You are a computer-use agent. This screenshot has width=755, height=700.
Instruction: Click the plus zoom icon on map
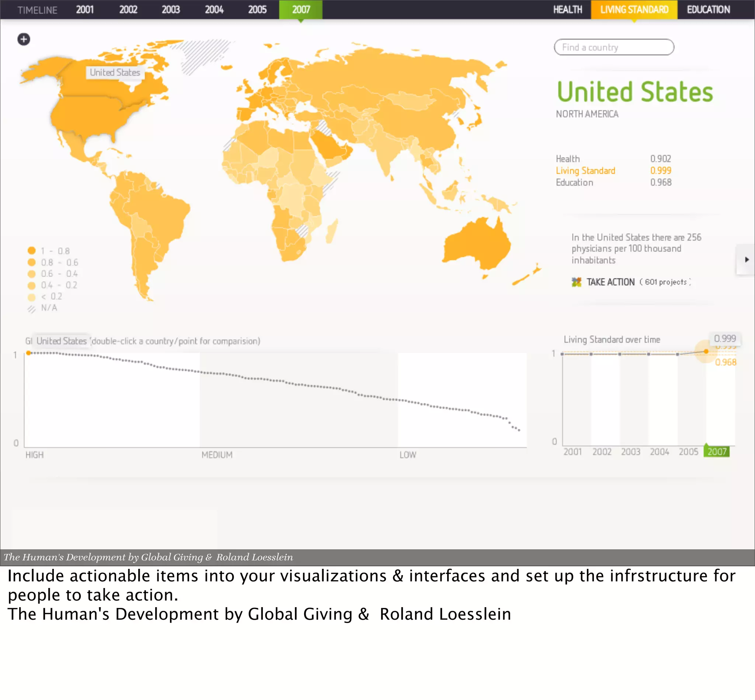click(x=24, y=39)
